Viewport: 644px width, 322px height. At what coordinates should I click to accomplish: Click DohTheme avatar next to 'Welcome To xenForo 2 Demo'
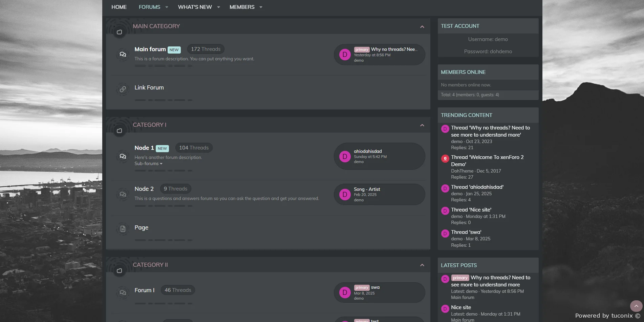coord(445,158)
